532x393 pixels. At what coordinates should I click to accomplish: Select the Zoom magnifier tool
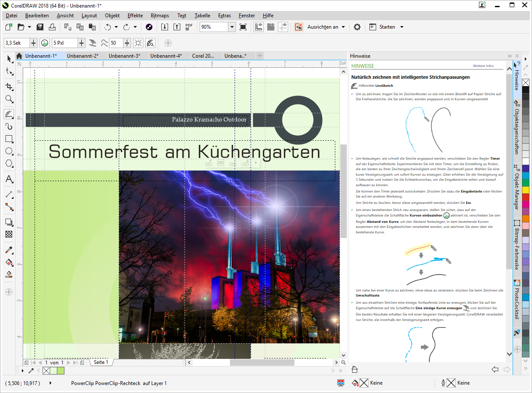tap(9, 99)
